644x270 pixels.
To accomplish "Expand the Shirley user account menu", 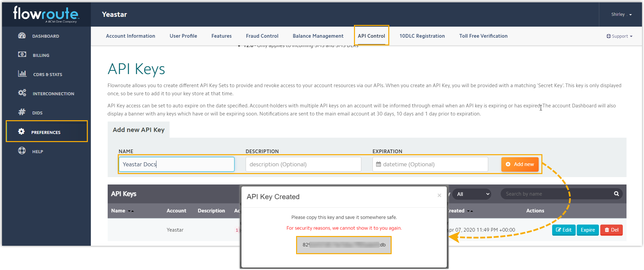I will 621,14.
